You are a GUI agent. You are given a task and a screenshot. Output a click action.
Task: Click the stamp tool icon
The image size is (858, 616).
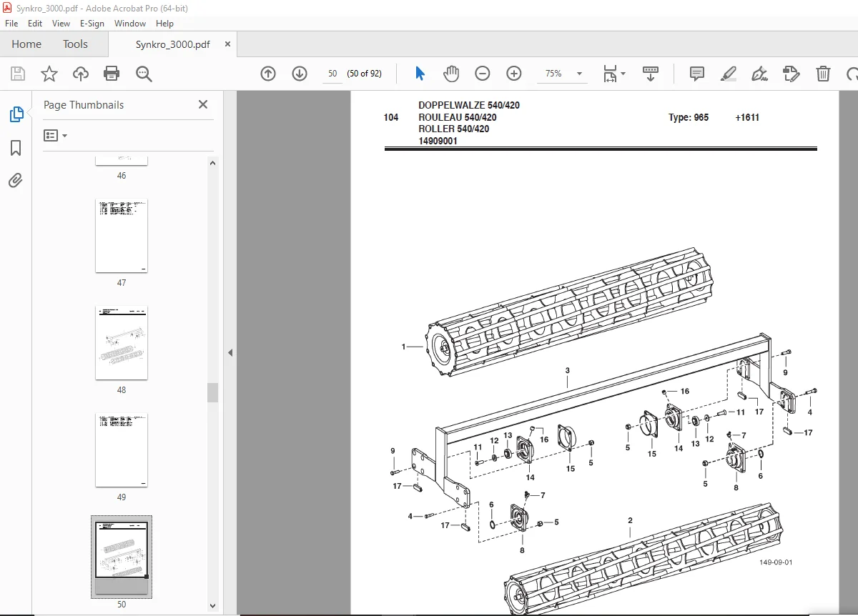791,74
